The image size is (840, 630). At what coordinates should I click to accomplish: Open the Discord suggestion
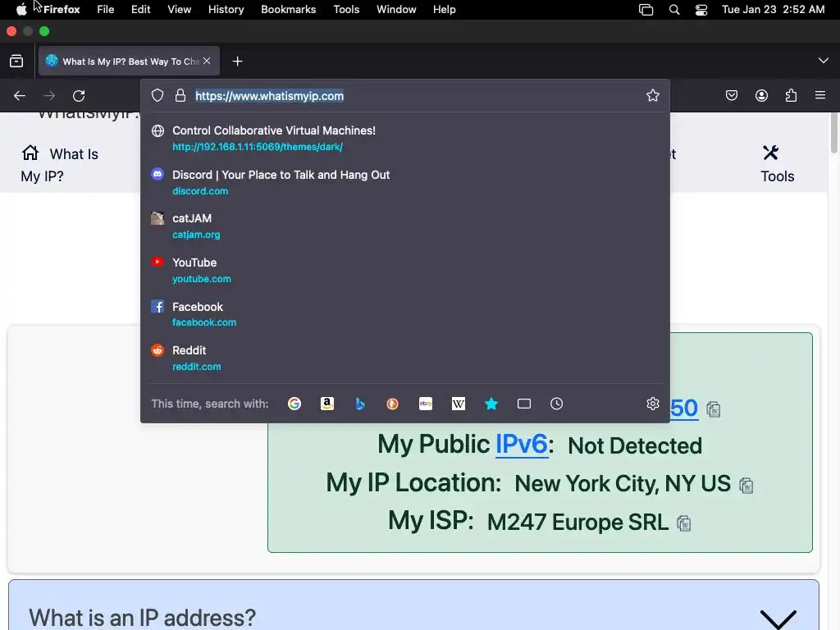[405, 183]
